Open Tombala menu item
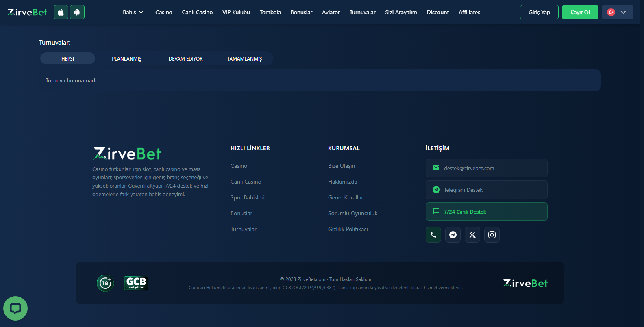This screenshot has width=644, height=327. [x=270, y=12]
